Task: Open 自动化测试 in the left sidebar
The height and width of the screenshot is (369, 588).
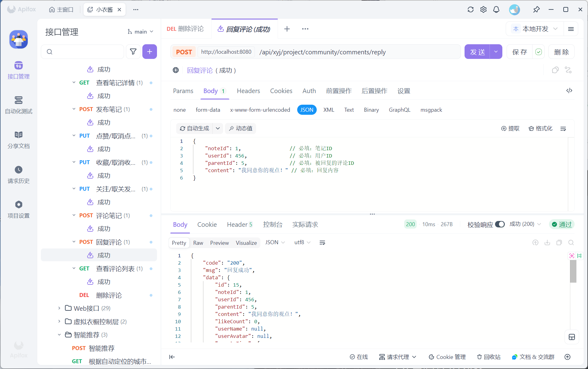Action: 19,105
